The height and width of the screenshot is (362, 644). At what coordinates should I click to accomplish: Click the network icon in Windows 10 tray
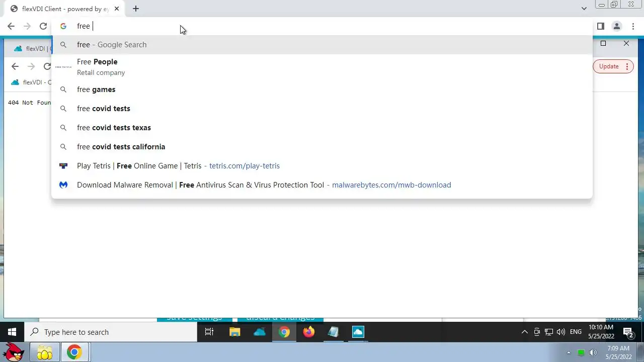(x=549, y=332)
